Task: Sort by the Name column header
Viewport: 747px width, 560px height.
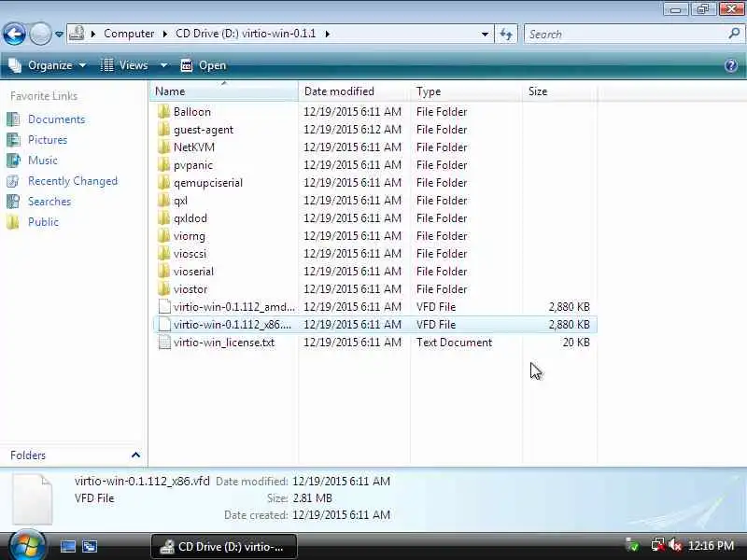Action: point(224,91)
